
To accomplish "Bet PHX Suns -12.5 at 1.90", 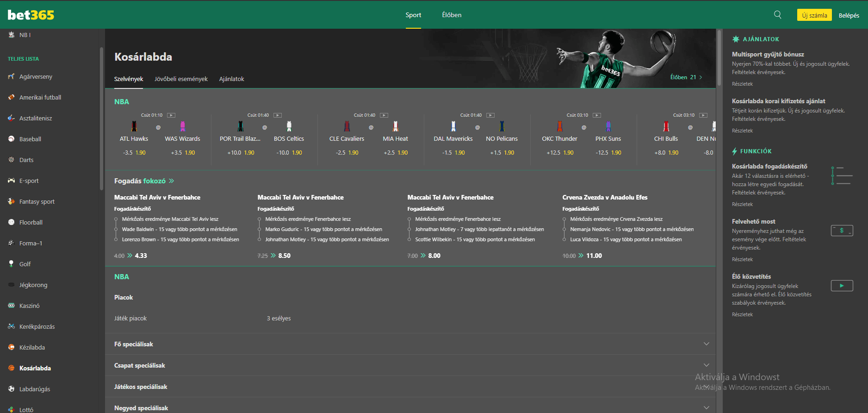I will [x=608, y=153].
